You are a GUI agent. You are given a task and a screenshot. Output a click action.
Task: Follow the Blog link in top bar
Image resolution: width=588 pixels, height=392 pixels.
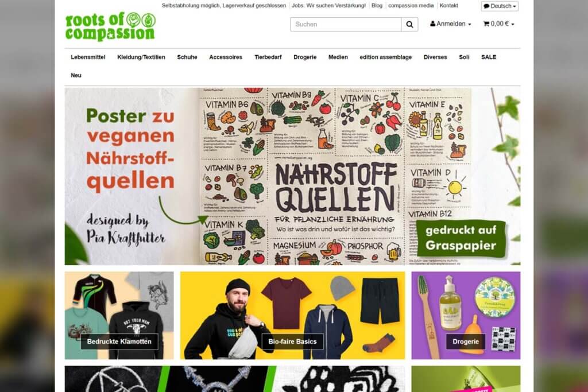tap(377, 6)
